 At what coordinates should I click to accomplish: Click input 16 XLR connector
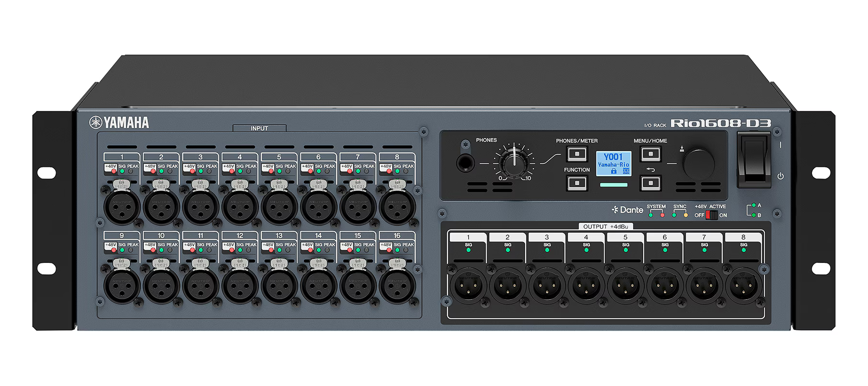(x=397, y=286)
